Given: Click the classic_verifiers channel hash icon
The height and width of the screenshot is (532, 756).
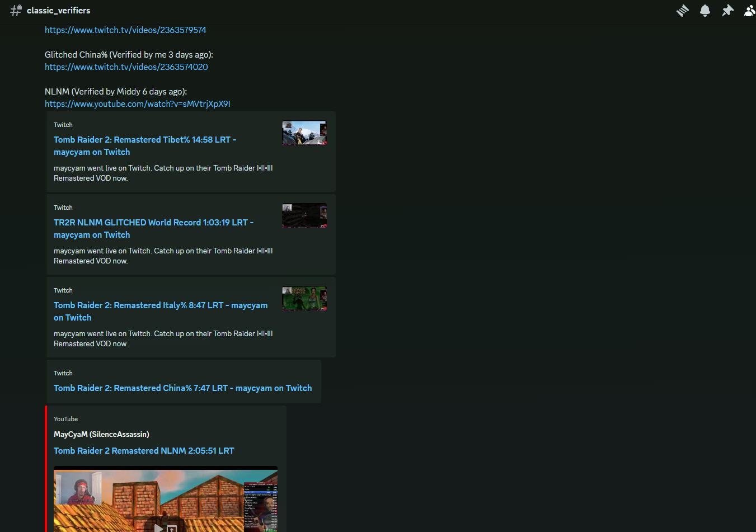Looking at the screenshot, I should click(x=16, y=11).
